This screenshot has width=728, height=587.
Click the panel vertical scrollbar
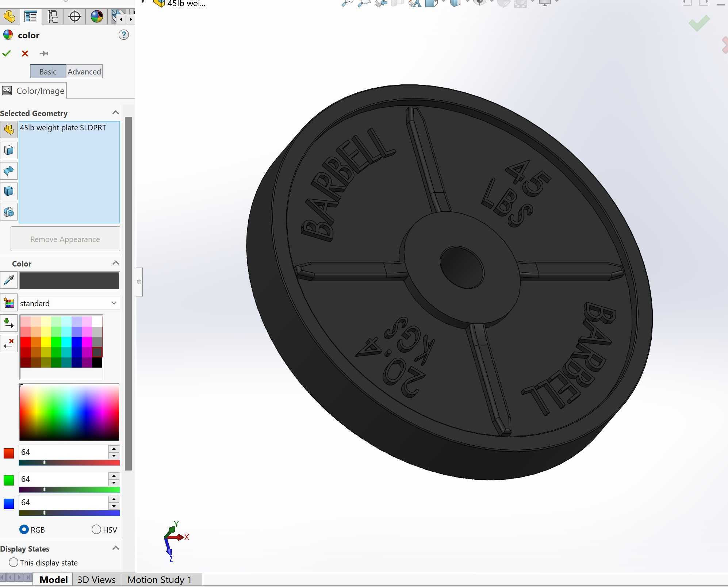click(128, 293)
